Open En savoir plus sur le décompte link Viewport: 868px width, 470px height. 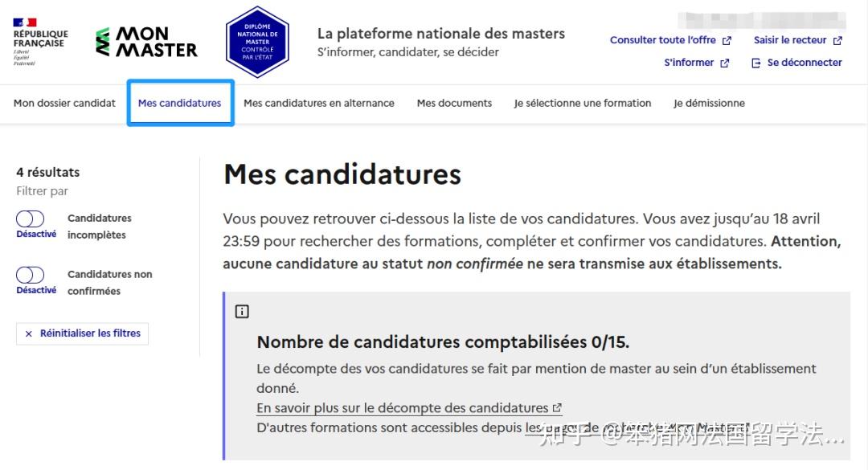click(403, 407)
